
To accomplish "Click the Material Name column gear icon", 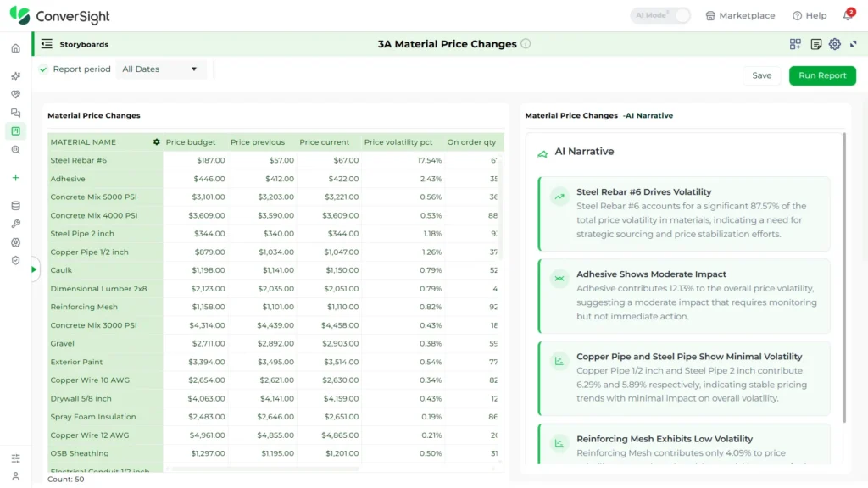I will pos(157,142).
